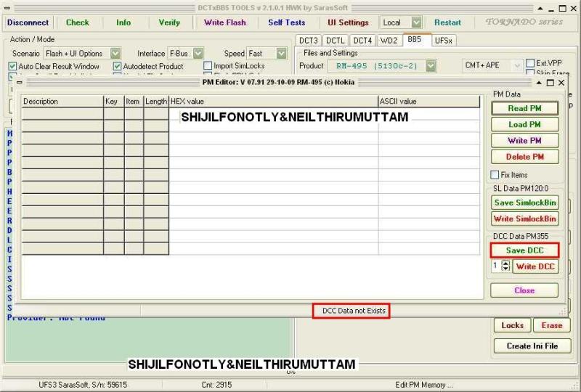Expand the Local dropdown arrow
Viewport: 581px width, 392px height.
(x=416, y=23)
